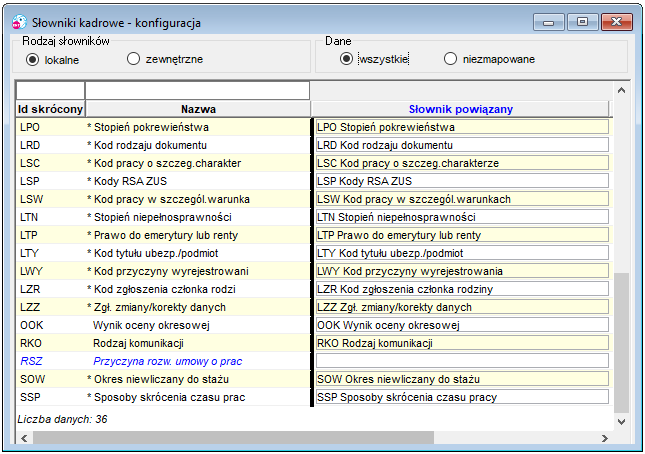The height and width of the screenshot is (454, 645).
Task: Click the horizontal scrollbar left arrow
Action: point(24,438)
